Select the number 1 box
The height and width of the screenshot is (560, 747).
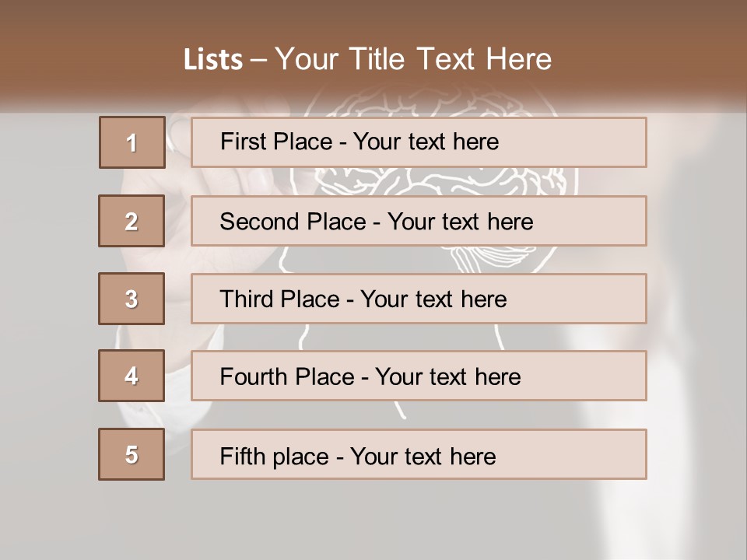pos(132,142)
